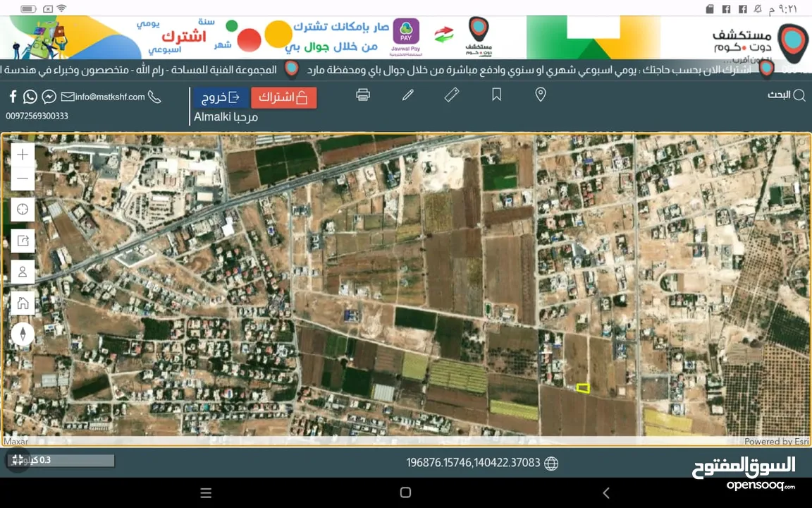Return to the home map extent
The width and height of the screenshot is (812, 508).
click(23, 303)
